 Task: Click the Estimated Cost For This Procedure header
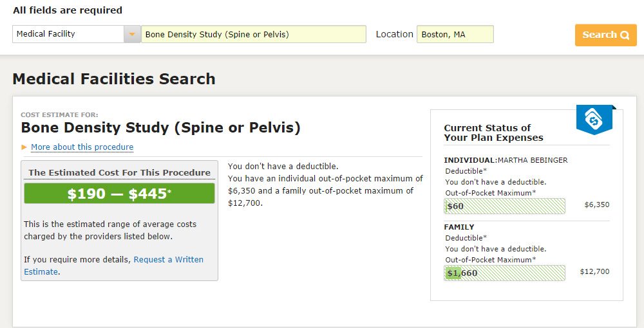[119, 172]
